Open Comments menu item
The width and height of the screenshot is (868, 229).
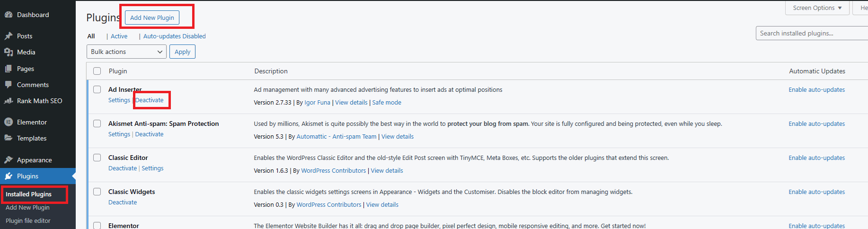coord(33,85)
